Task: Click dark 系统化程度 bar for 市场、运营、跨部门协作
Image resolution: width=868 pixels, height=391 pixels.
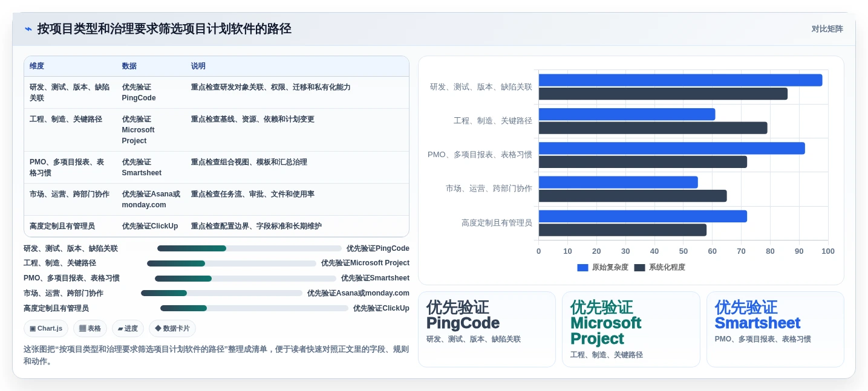Action: point(633,196)
